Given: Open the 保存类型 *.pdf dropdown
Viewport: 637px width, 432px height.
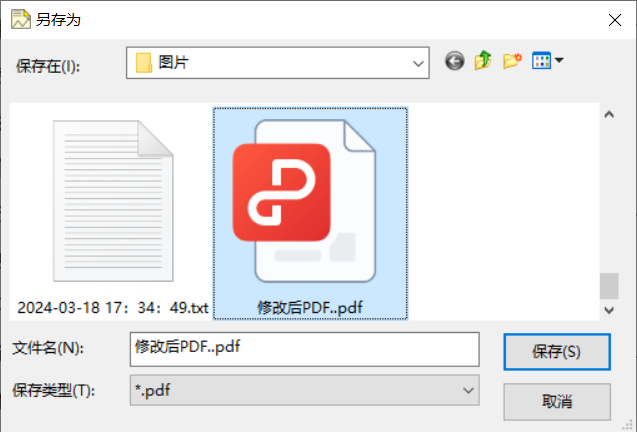Looking at the screenshot, I should tap(305, 390).
